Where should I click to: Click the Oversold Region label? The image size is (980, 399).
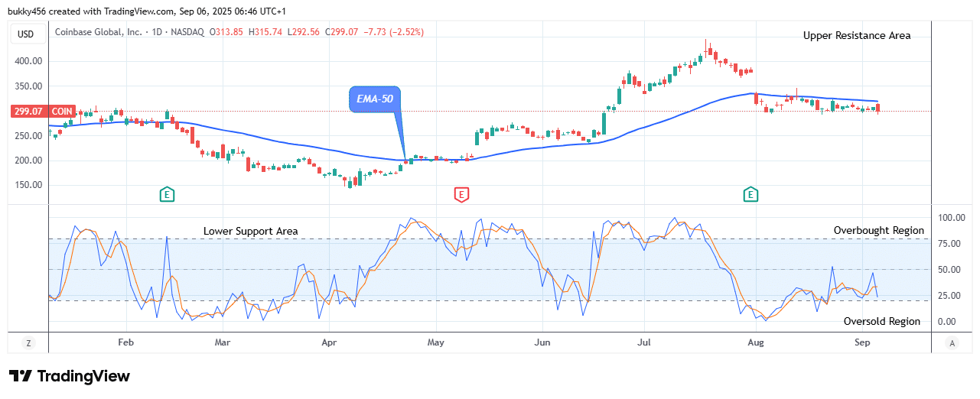882,322
